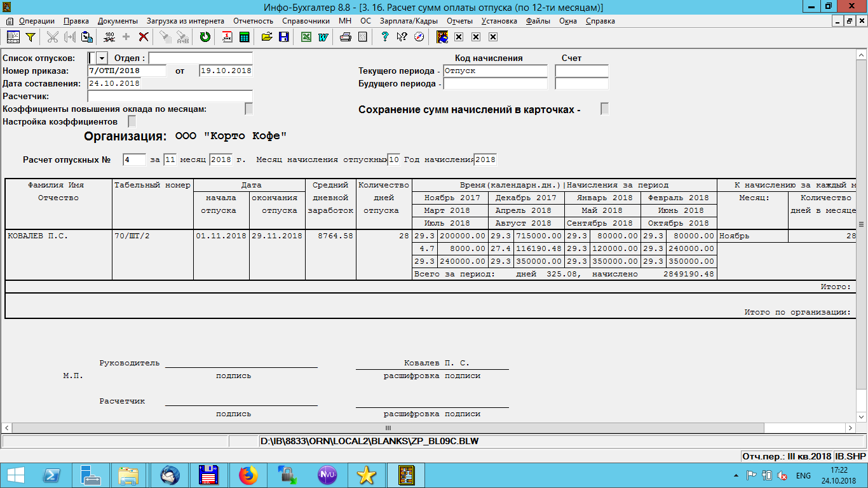Screen dimensions: 868x488
Task: Open Firefox from the taskbar
Action: (248, 475)
